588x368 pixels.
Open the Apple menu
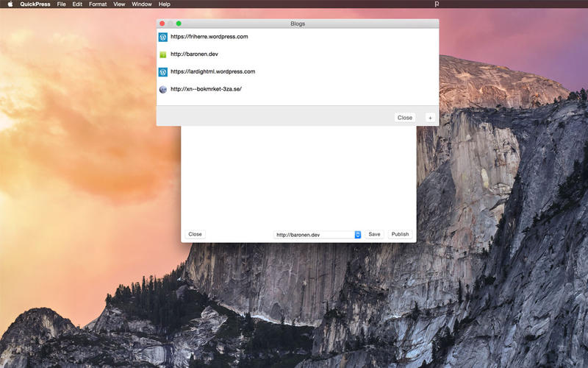(10, 4)
